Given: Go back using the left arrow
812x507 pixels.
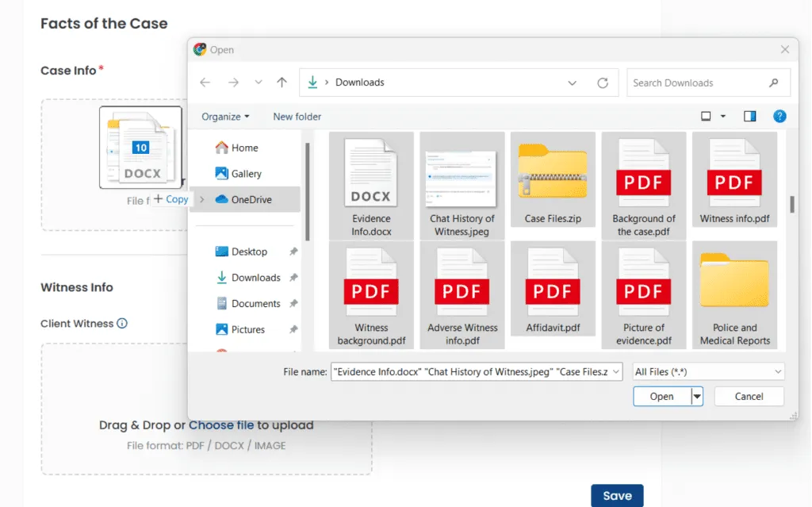Looking at the screenshot, I should 205,83.
